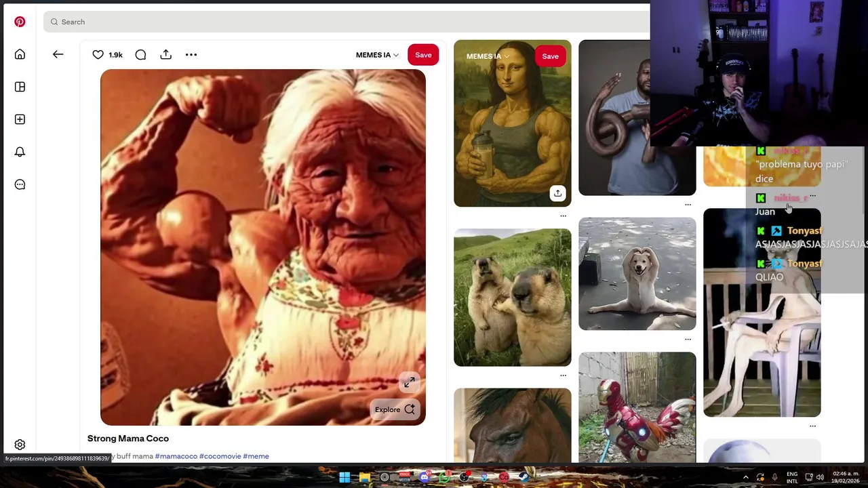Open more options below the sitting cat pin
This screenshot has width=868, height=488.
click(812, 426)
